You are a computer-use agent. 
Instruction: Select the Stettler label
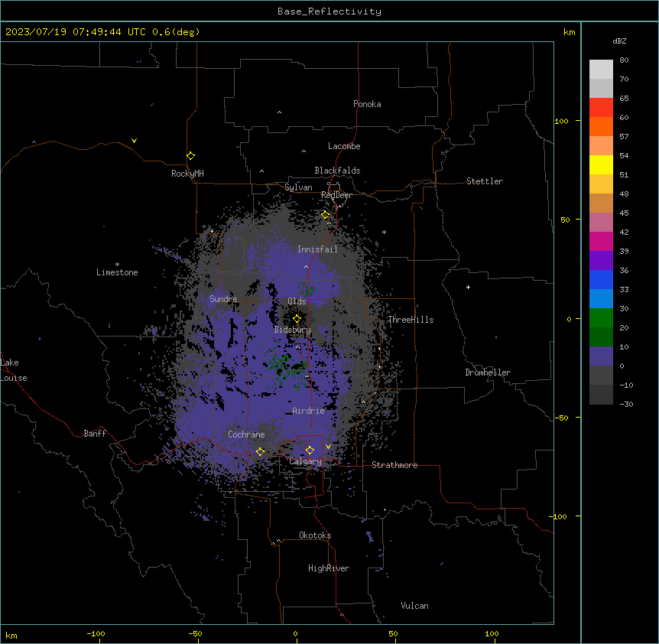(485, 181)
